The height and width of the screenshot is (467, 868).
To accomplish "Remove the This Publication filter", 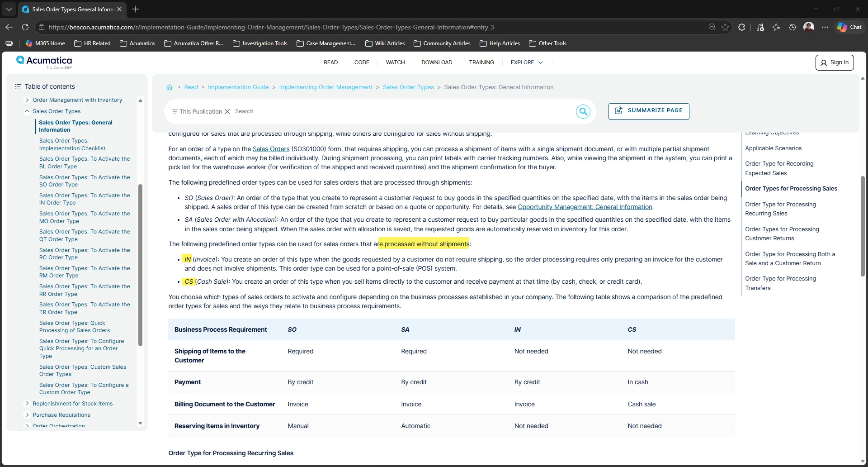I will (227, 111).
